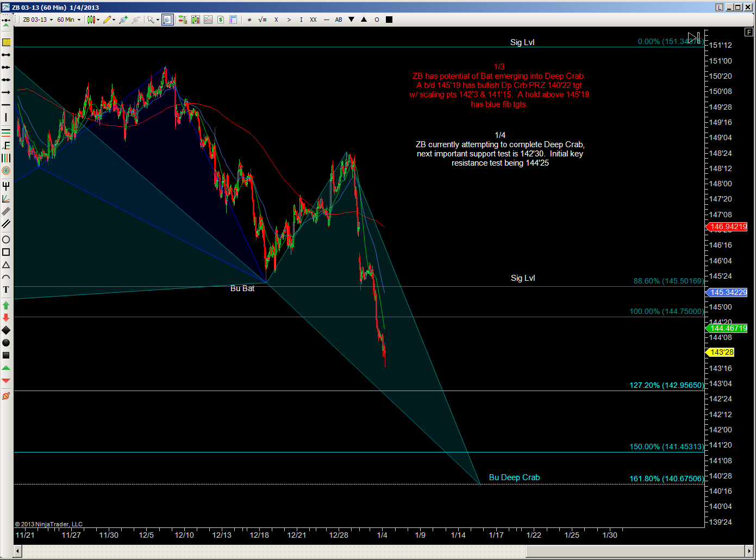The height and width of the screenshot is (560, 756).
Task: Select the Andrews Pitchfork tool
Action: 6,186
